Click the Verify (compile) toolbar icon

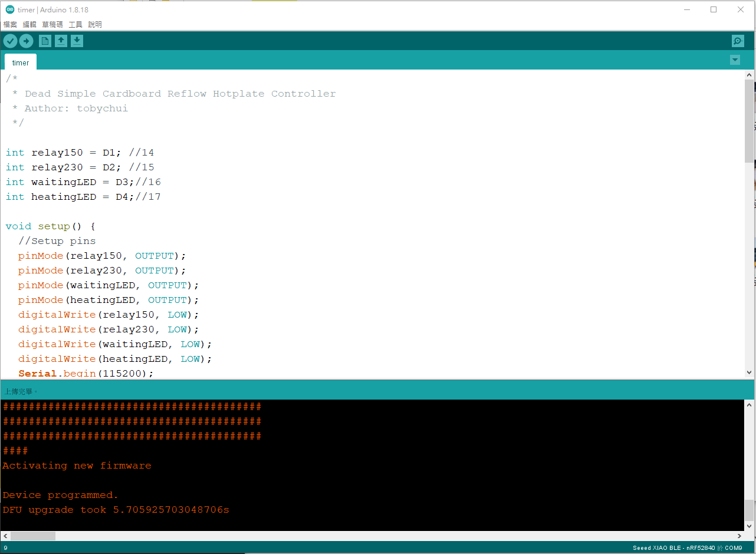(10, 40)
